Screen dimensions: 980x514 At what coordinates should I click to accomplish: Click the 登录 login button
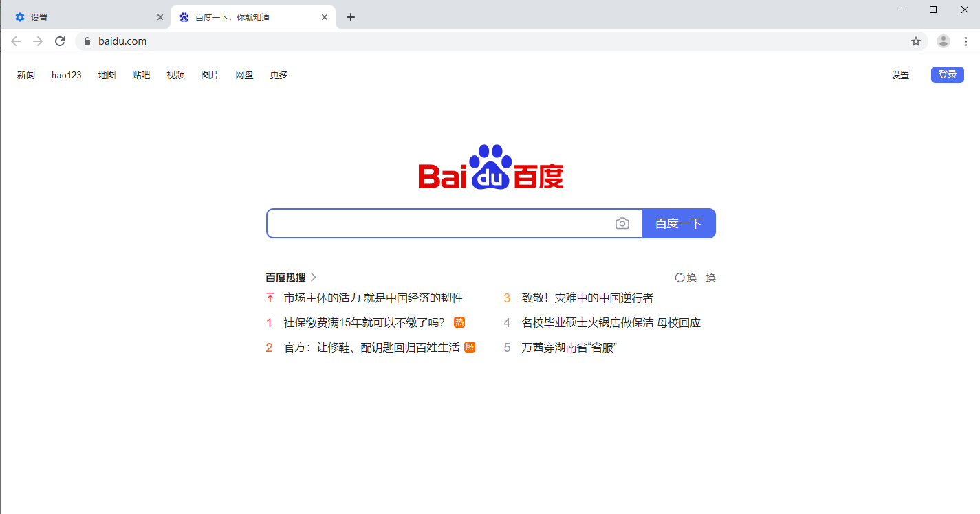point(948,75)
